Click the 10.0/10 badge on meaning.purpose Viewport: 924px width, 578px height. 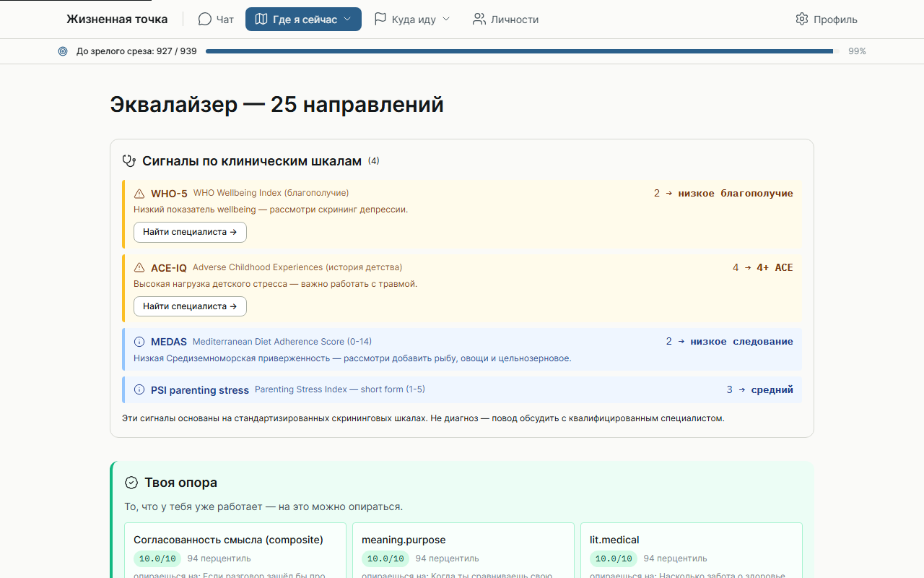385,558
